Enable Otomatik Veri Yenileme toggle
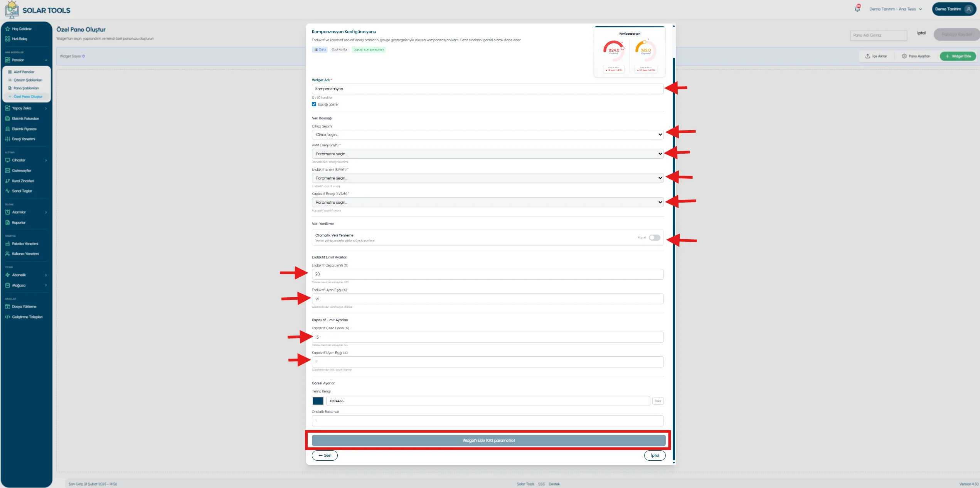Viewport: 980px width, 488px height. pyautogui.click(x=654, y=238)
